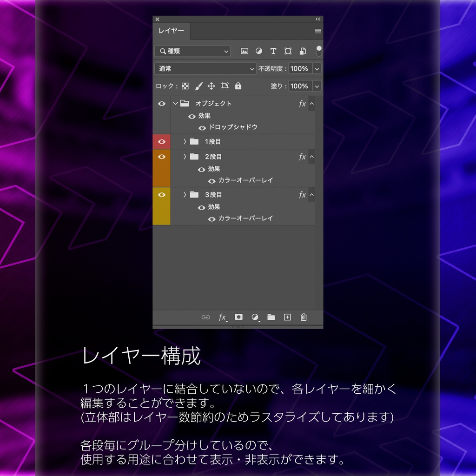Click the link layers chain icon
The height and width of the screenshot is (476, 476).
pyautogui.click(x=205, y=317)
